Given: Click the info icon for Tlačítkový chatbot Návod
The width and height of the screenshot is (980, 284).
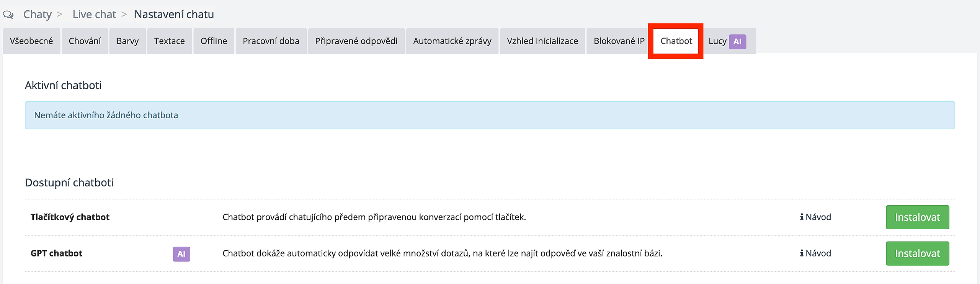Looking at the screenshot, I should coord(802,217).
